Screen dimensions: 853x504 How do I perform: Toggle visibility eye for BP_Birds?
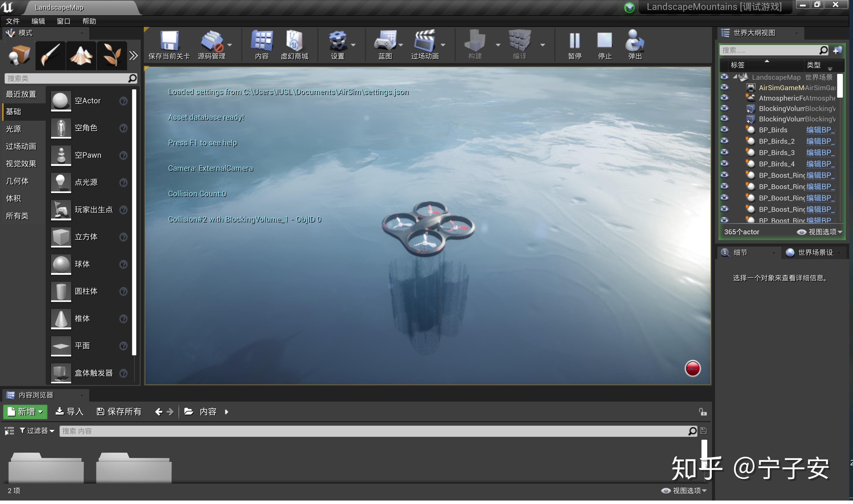[x=724, y=130]
